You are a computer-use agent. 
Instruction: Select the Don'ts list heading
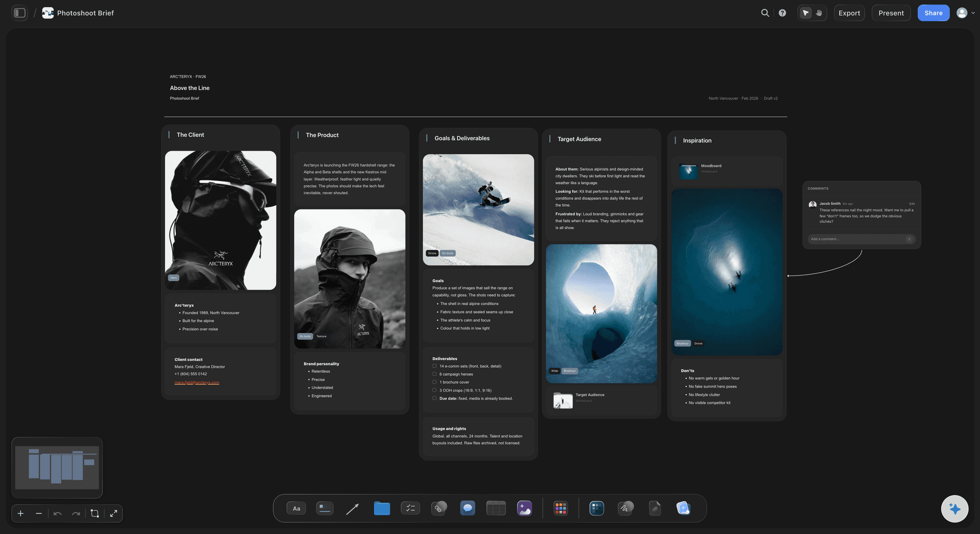pyautogui.click(x=687, y=371)
